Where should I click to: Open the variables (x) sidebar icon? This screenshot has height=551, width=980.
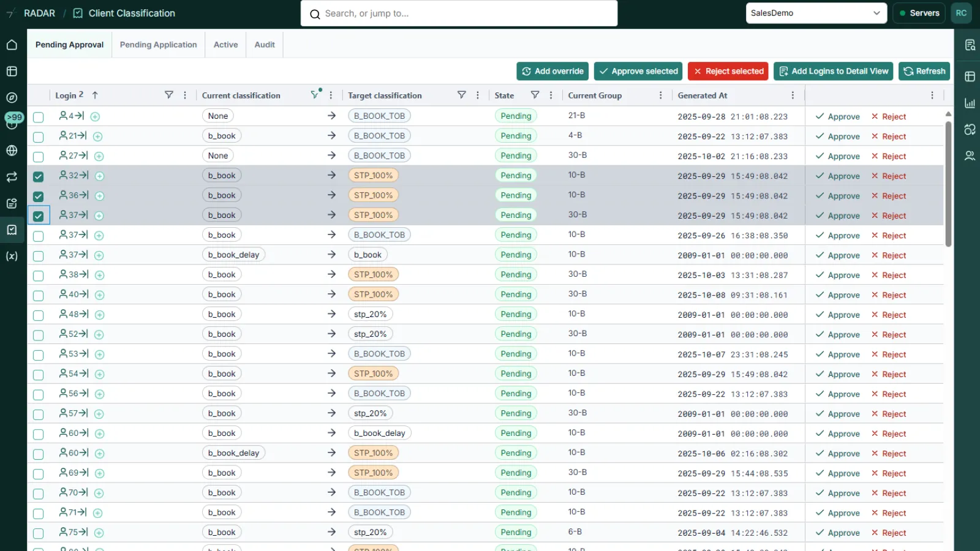coord(12,256)
